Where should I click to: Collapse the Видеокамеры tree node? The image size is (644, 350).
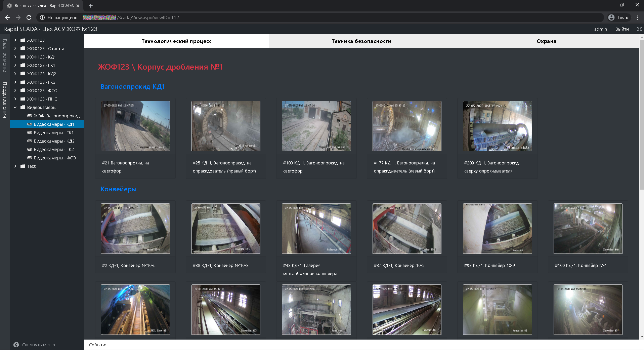pos(15,107)
